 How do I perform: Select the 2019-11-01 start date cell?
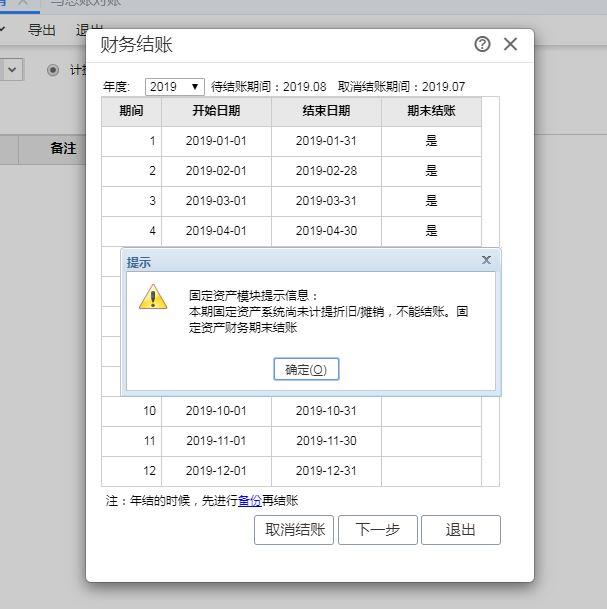pos(216,441)
